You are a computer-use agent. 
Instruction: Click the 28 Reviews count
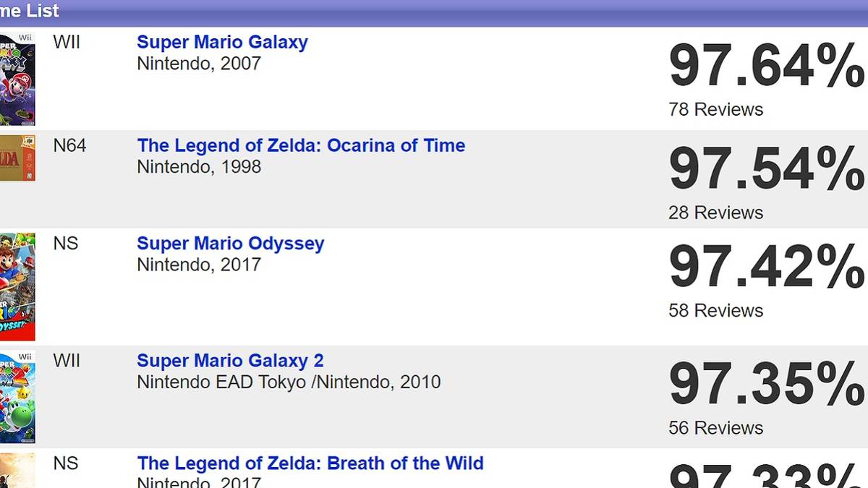click(716, 213)
